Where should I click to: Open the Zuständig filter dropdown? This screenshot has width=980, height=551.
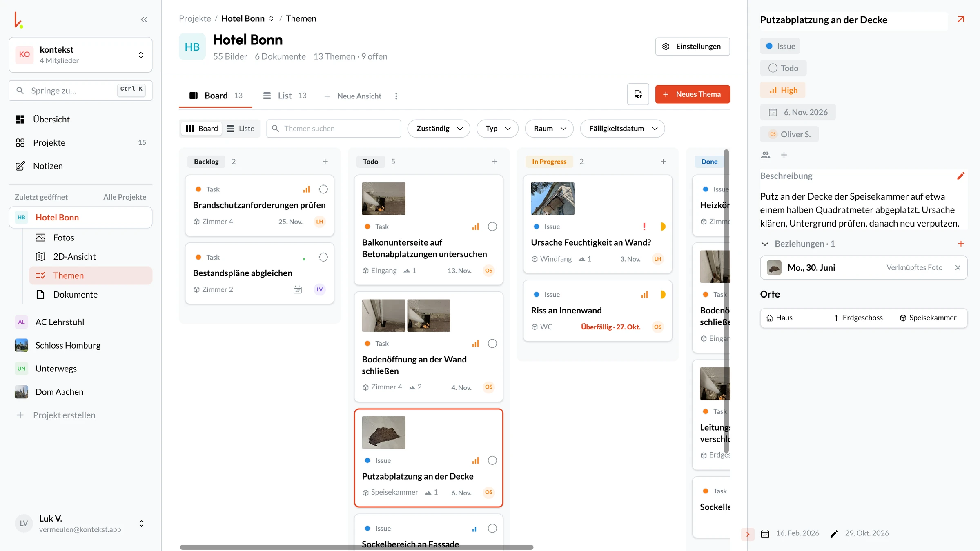click(x=439, y=129)
